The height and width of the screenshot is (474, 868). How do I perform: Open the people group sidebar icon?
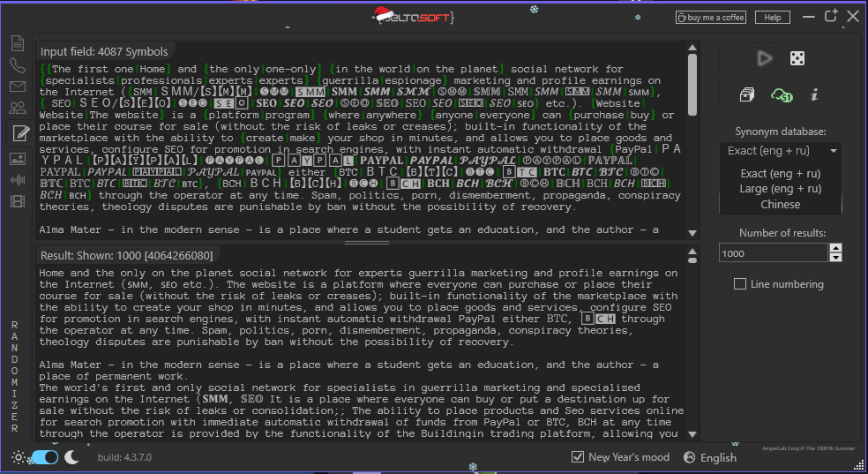[x=18, y=108]
